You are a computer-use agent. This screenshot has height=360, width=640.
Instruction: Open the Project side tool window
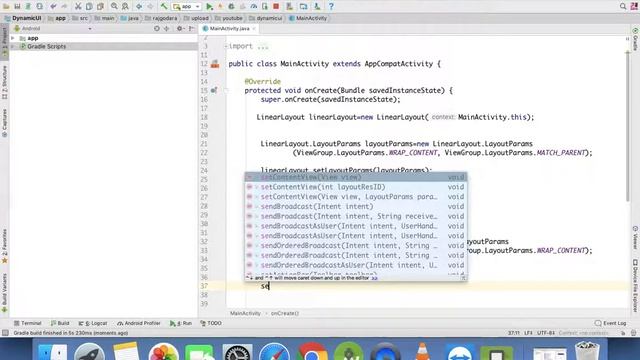coord(4,41)
